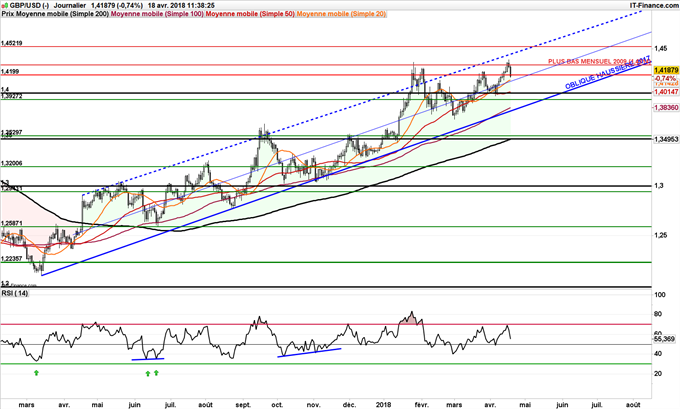The width and height of the screenshot is (680, 409).
Task: Click the 1,41879 (-0,74%) quote in header
Action: (117, 5)
